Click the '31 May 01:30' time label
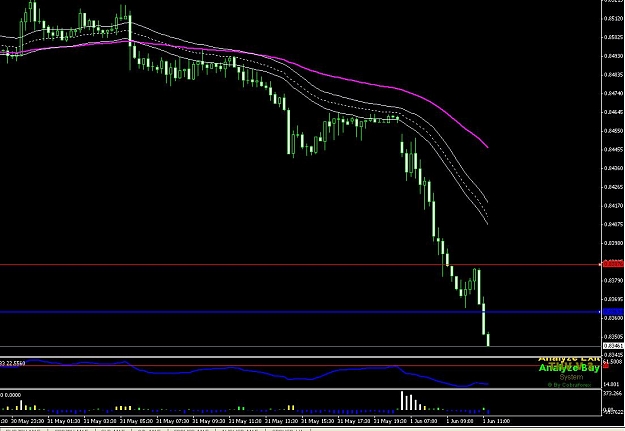 coord(63,421)
